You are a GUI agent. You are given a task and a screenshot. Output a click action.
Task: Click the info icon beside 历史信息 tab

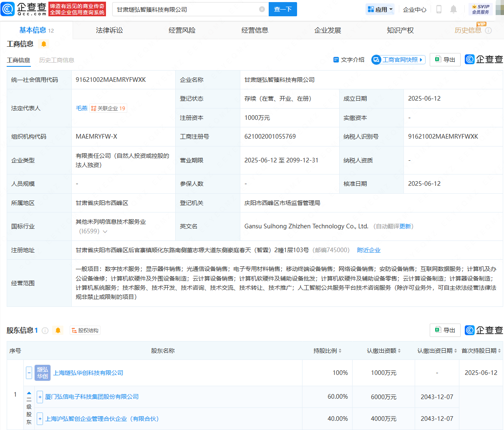(489, 30)
